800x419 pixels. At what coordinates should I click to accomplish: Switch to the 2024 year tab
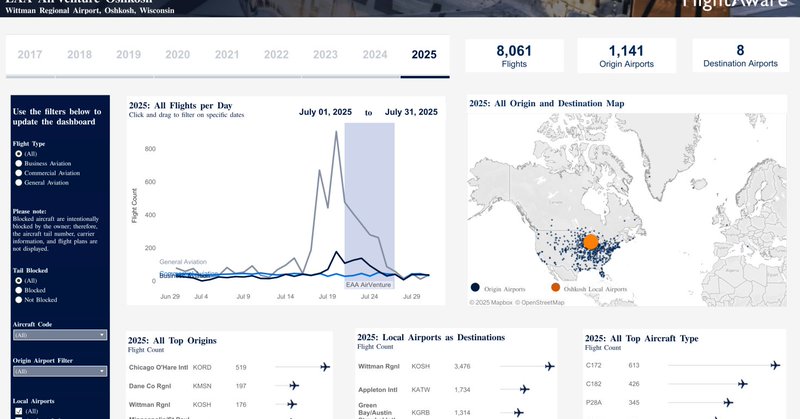[x=375, y=55]
